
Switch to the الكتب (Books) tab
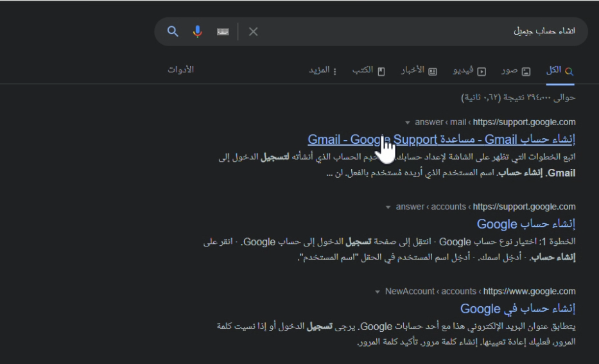coord(369,71)
